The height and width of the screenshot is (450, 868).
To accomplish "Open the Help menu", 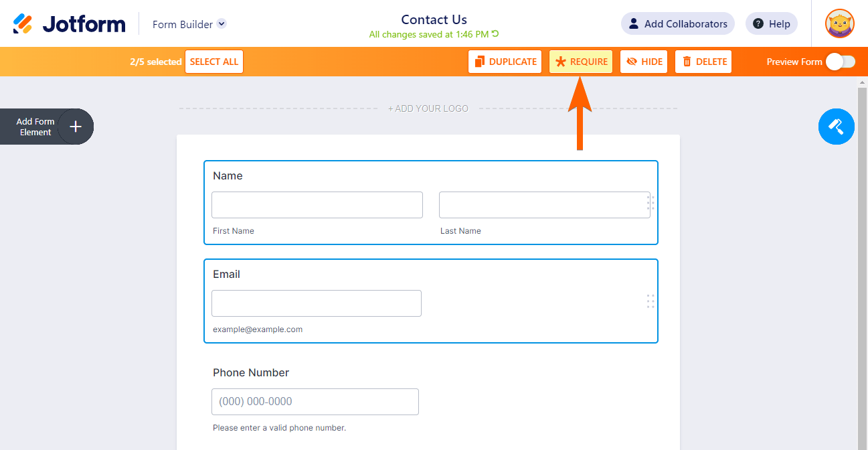I will (x=771, y=24).
